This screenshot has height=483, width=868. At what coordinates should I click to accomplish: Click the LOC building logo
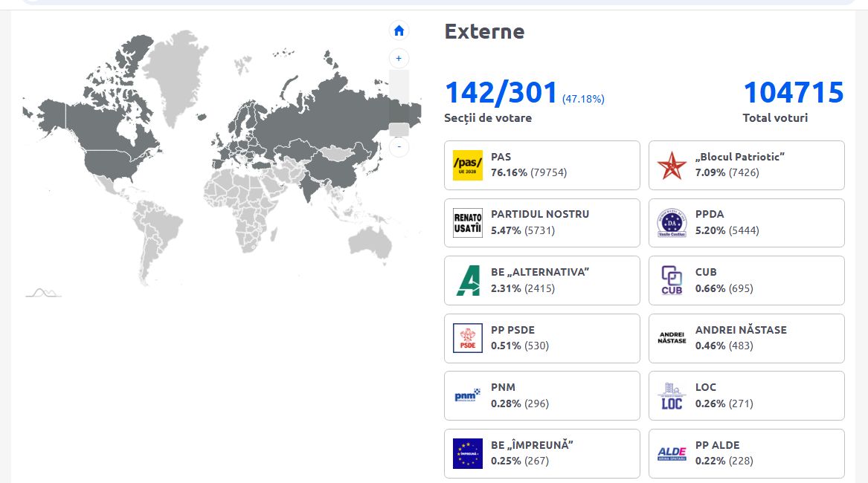pos(672,395)
